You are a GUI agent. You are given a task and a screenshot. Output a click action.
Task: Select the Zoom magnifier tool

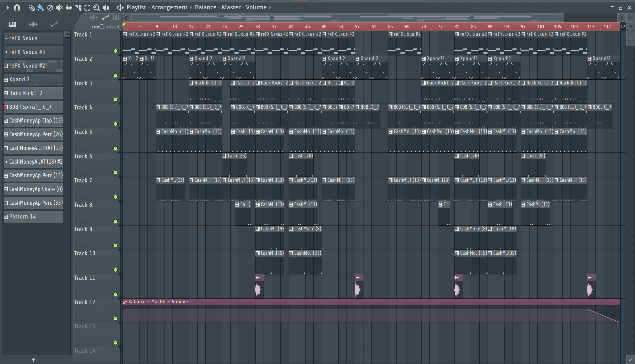click(96, 8)
